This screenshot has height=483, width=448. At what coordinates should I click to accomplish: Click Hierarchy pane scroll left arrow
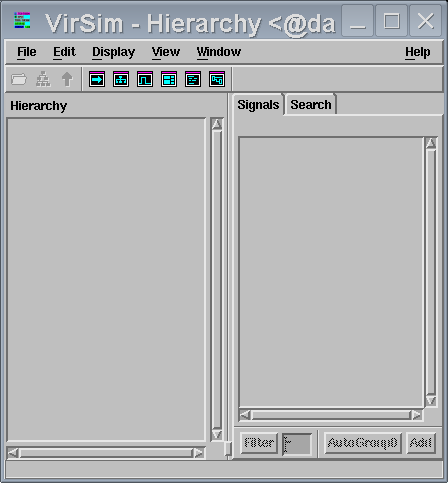[13, 453]
